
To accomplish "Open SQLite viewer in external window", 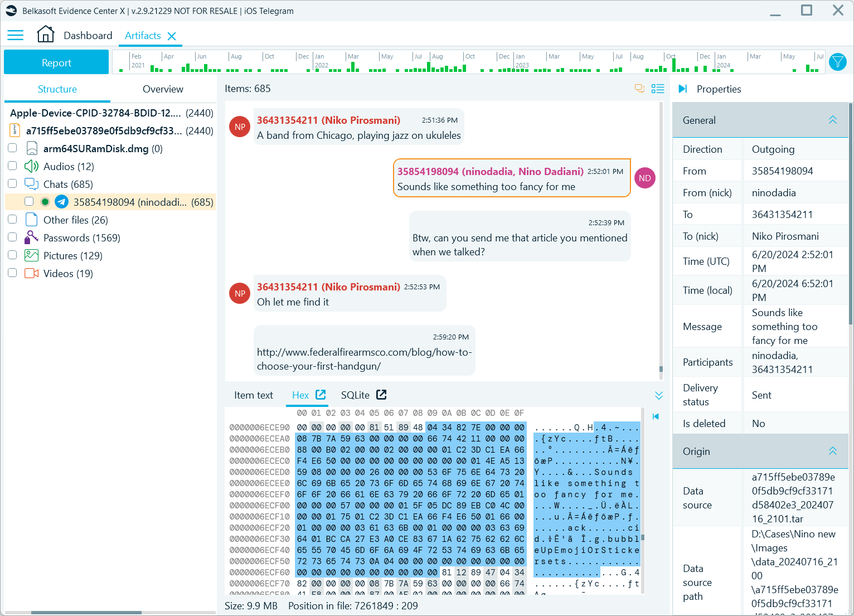I will [x=381, y=395].
